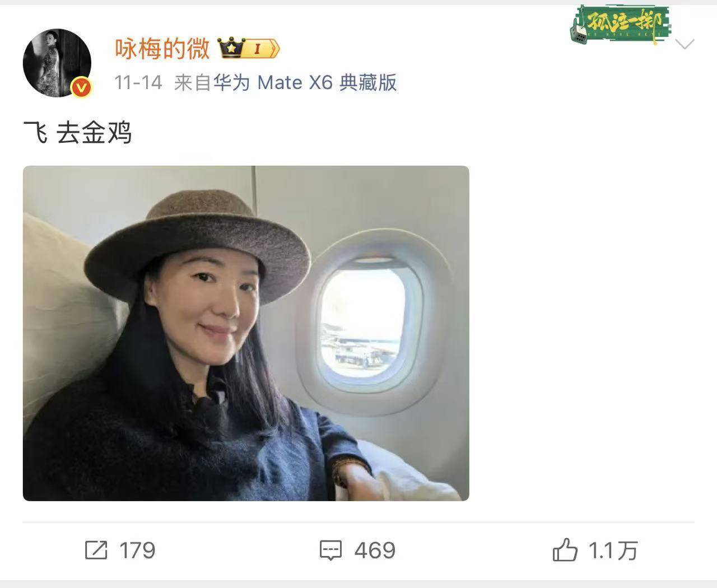This screenshot has height=588, width=717.
Task: Like the post with the thumbs-up icon
Action: [x=565, y=550]
